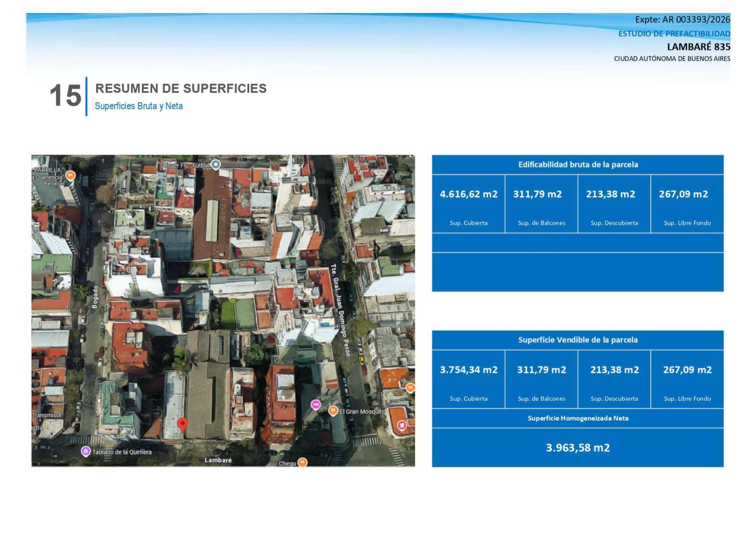Viewport: 756px width, 534px height.
Task: Click the El Gran Mosquito restaurant marker
Action: [333, 411]
